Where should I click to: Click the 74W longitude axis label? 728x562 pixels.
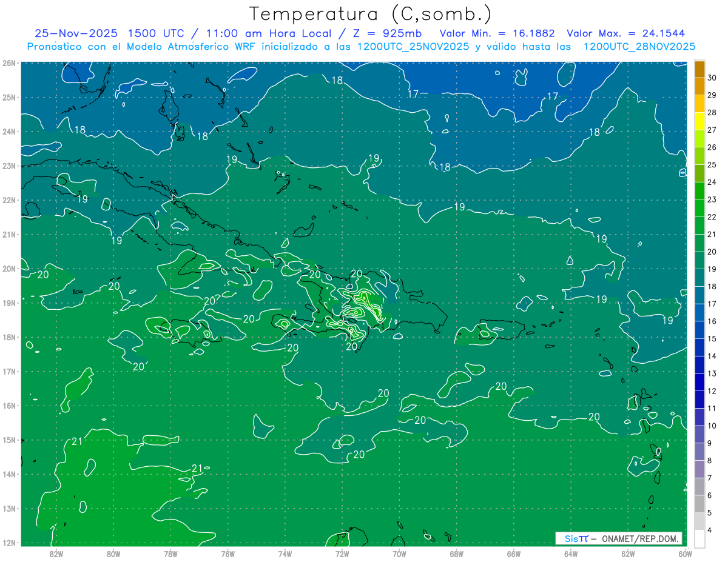point(285,553)
